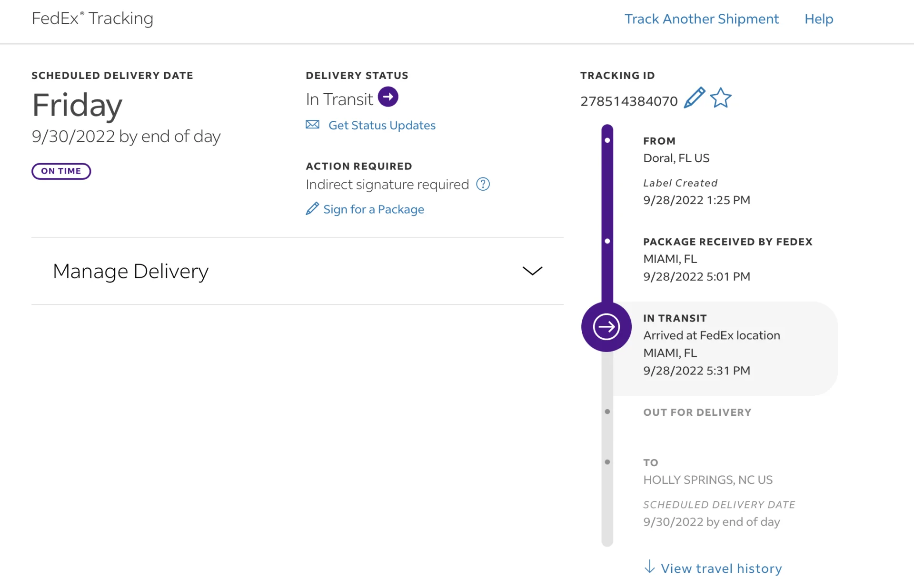Viewport: 914px width, 588px height.
Task: Select the tracking number 278514384070
Action: (628, 101)
